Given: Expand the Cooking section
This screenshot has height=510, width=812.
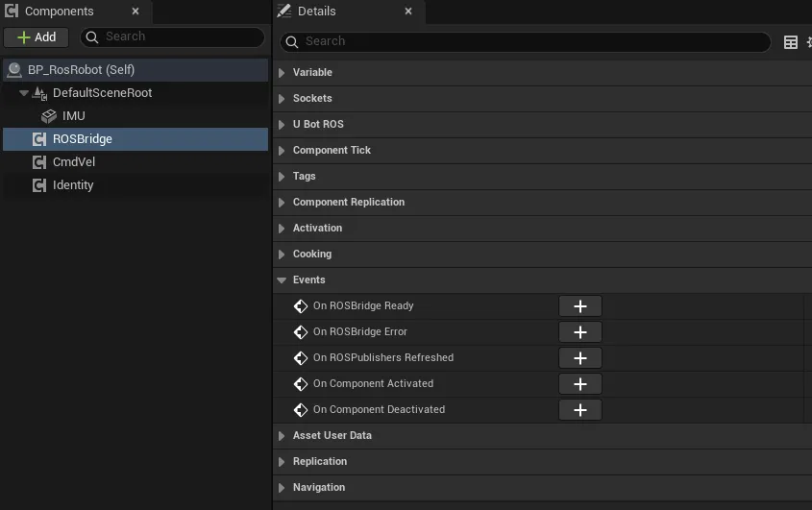Looking at the screenshot, I should (282, 254).
